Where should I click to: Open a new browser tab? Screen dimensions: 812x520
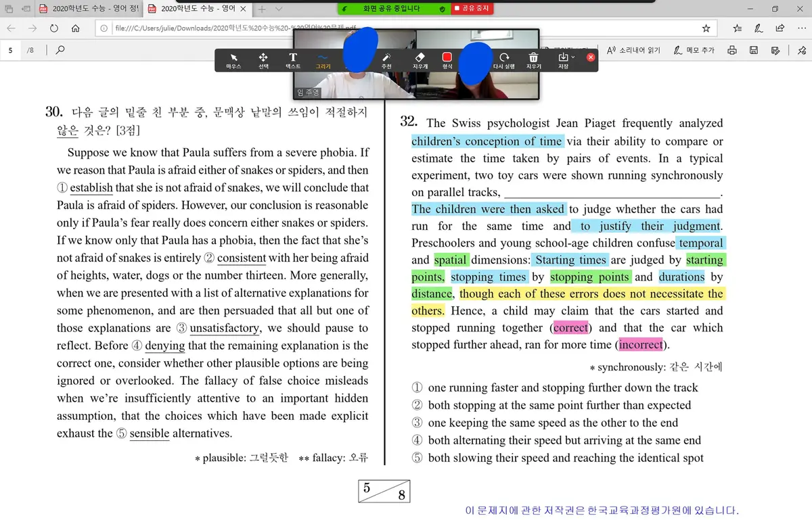click(x=261, y=9)
